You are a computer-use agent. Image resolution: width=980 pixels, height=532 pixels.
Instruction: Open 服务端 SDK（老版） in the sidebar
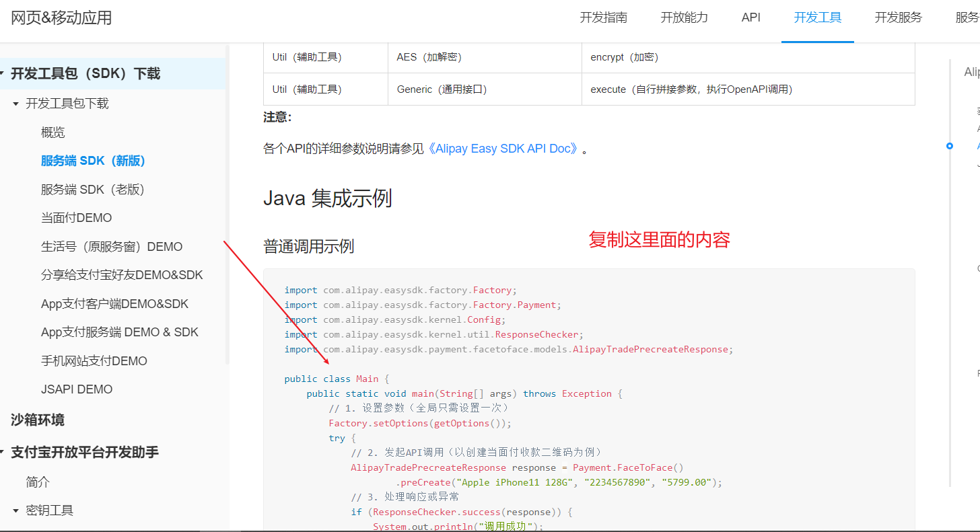[x=93, y=190]
